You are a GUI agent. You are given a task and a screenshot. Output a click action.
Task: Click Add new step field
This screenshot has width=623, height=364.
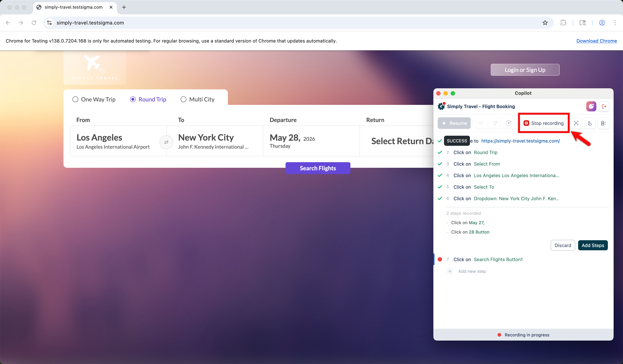pyautogui.click(x=472, y=271)
